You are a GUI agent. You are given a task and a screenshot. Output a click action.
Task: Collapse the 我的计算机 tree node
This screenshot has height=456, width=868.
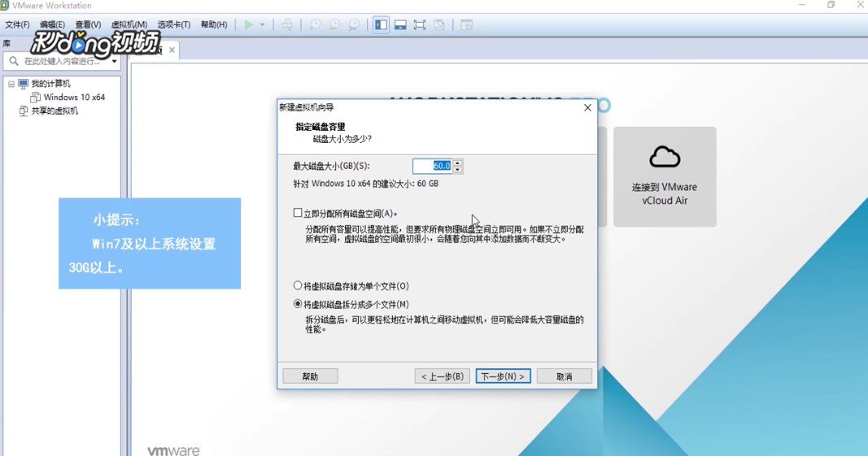11,84
